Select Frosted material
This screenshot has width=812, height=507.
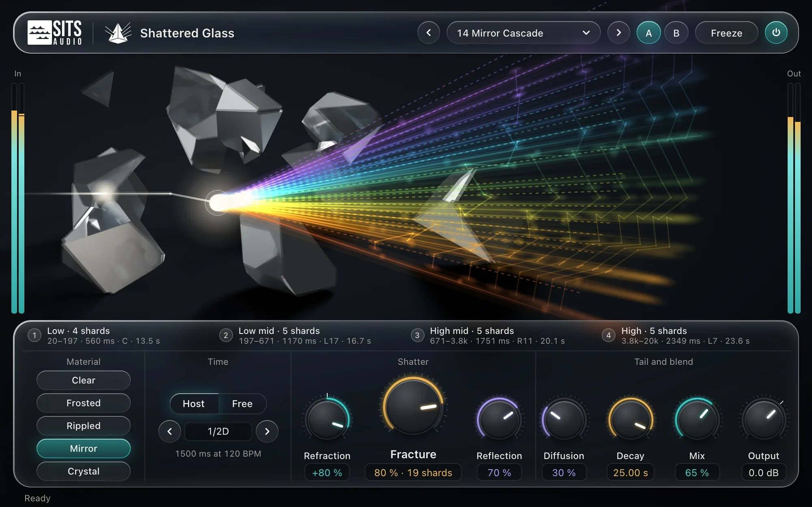point(84,403)
